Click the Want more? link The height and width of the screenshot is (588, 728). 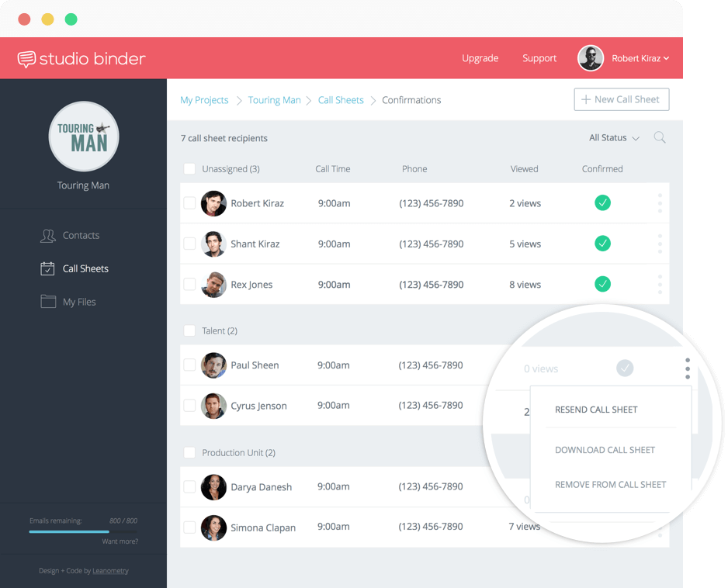pyautogui.click(x=120, y=541)
